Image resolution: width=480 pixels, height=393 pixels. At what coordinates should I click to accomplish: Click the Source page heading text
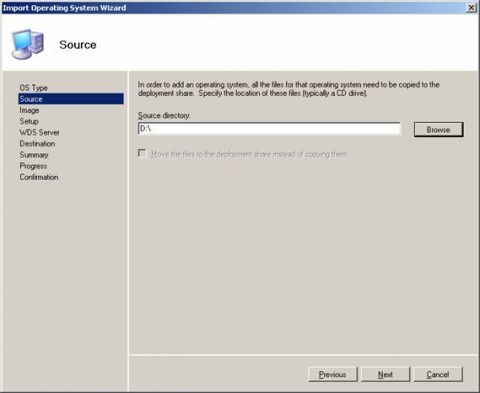[x=78, y=45]
